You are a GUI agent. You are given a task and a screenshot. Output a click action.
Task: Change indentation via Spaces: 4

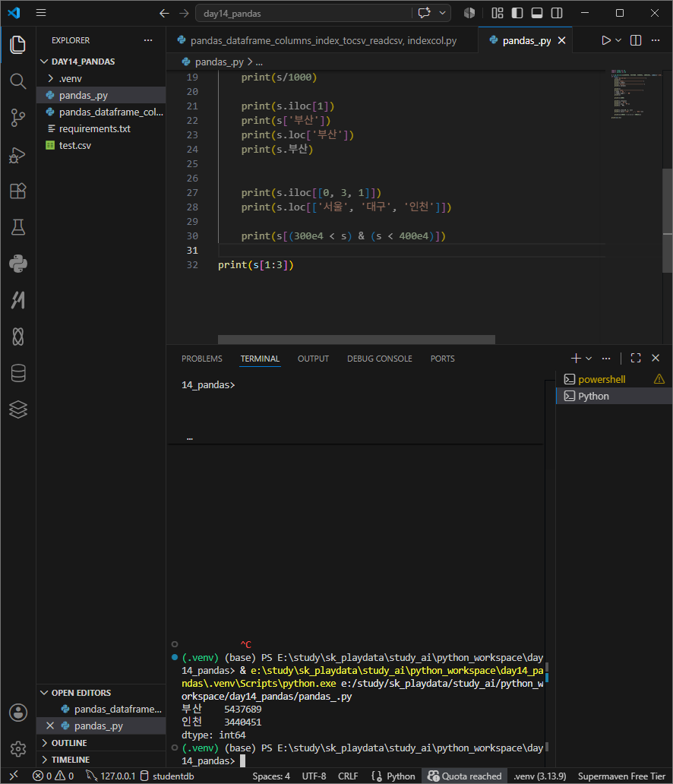coord(271,776)
